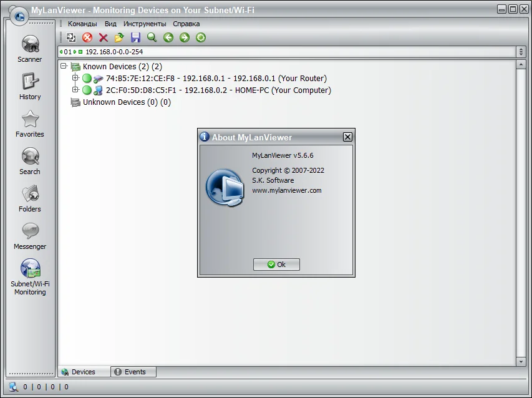Open the Команды menu
Viewport: 532px width, 398px height.
pos(82,24)
